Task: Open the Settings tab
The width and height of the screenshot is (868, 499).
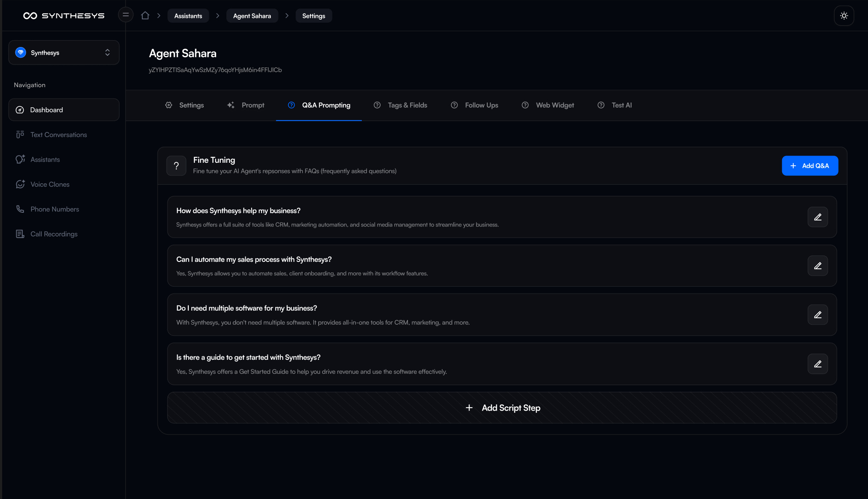Action: coord(185,105)
